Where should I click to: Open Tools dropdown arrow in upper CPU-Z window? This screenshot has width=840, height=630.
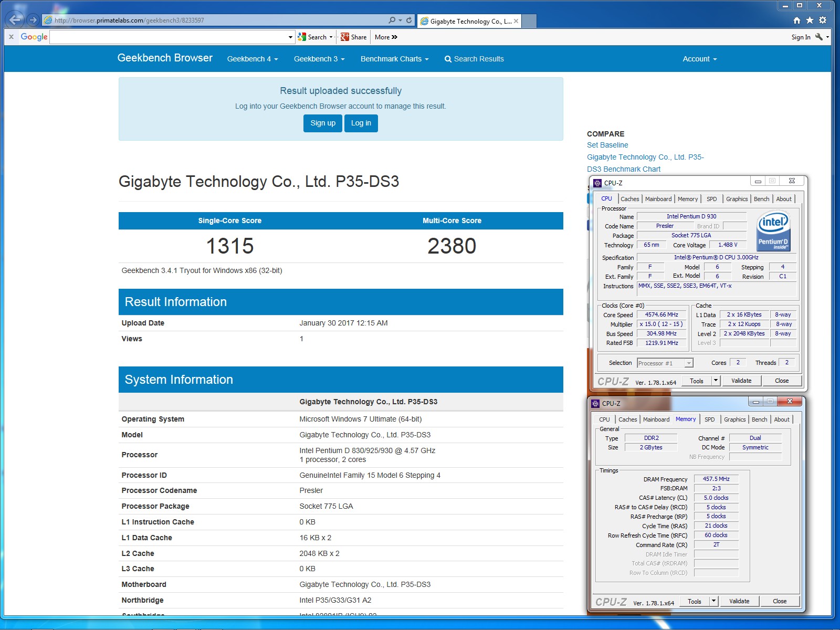[x=716, y=381]
